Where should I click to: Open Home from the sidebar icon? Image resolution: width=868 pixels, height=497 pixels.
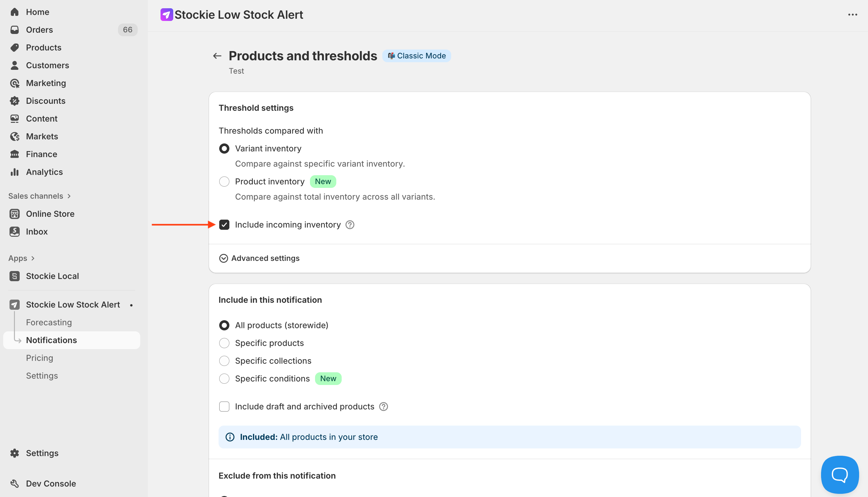click(14, 12)
